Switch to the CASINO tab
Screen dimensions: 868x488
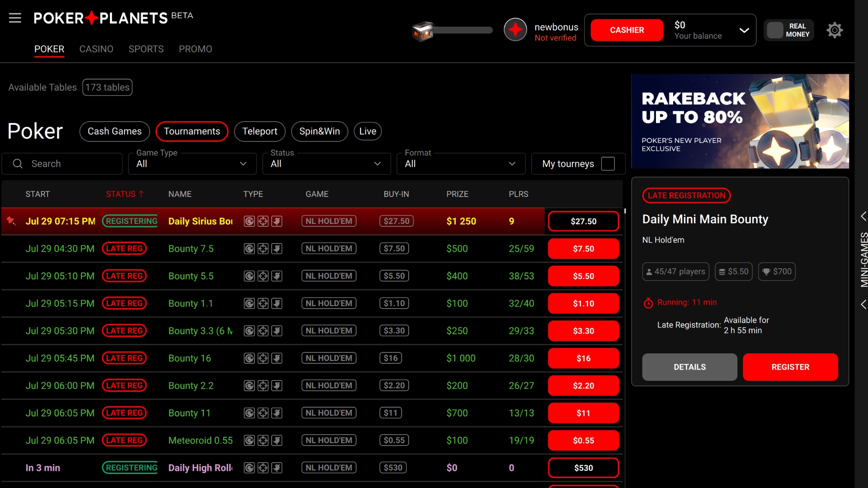tap(96, 49)
